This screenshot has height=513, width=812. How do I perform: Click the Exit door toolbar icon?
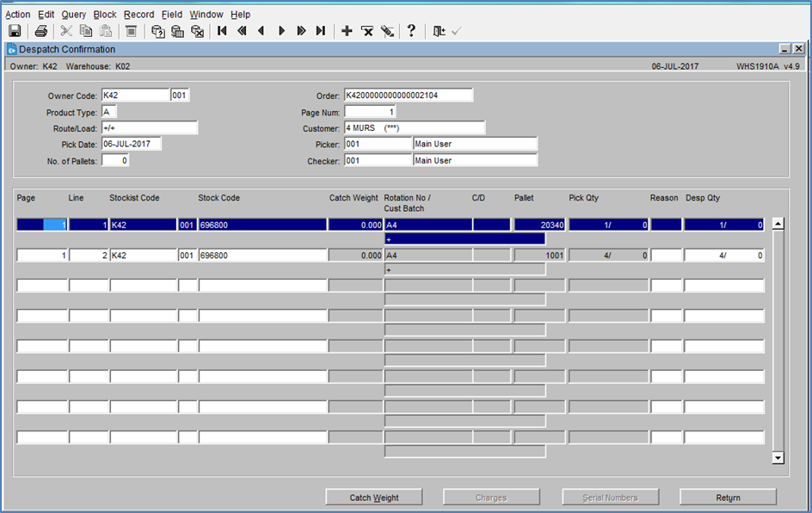(439, 31)
